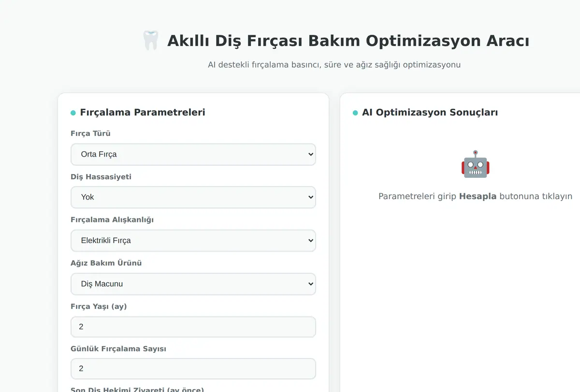Image resolution: width=580 pixels, height=392 pixels.
Task: Focus the Günlük Fırçalama Sayısı field
Action: click(x=193, y=368)
